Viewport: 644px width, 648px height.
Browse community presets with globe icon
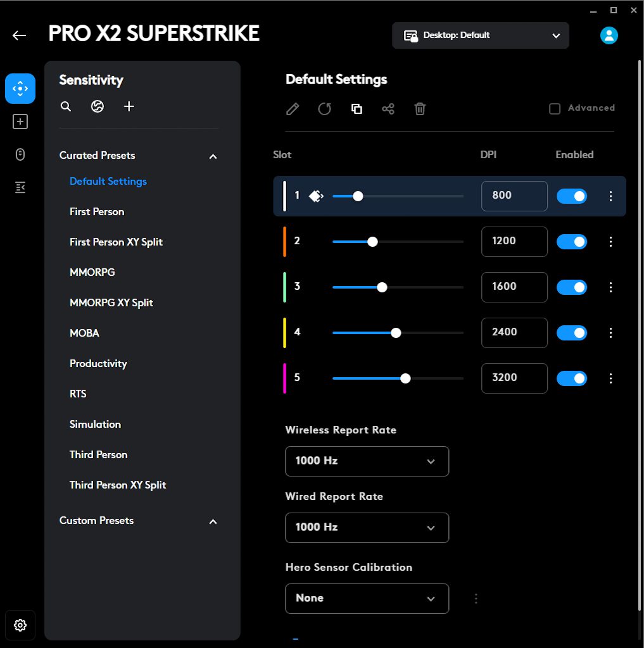[97, 106]
